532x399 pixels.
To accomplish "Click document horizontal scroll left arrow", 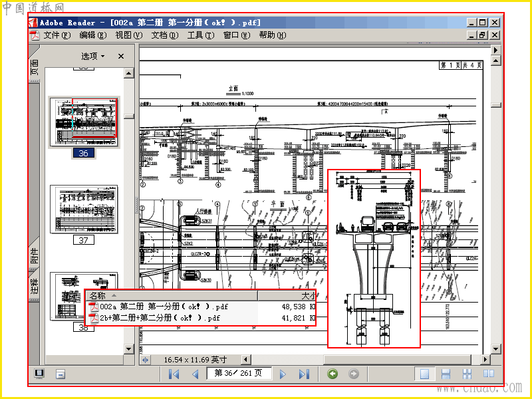I will tap(246, 359).
